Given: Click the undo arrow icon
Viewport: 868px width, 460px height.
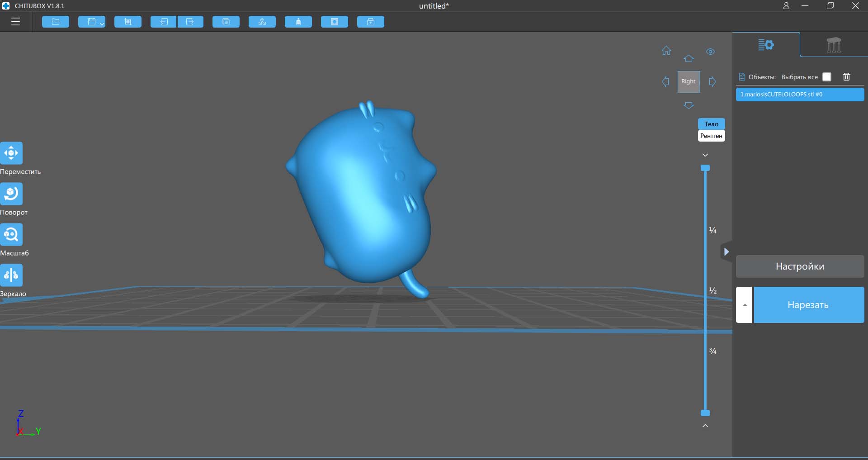Looking at the screenshot, I should coord(164,22).
